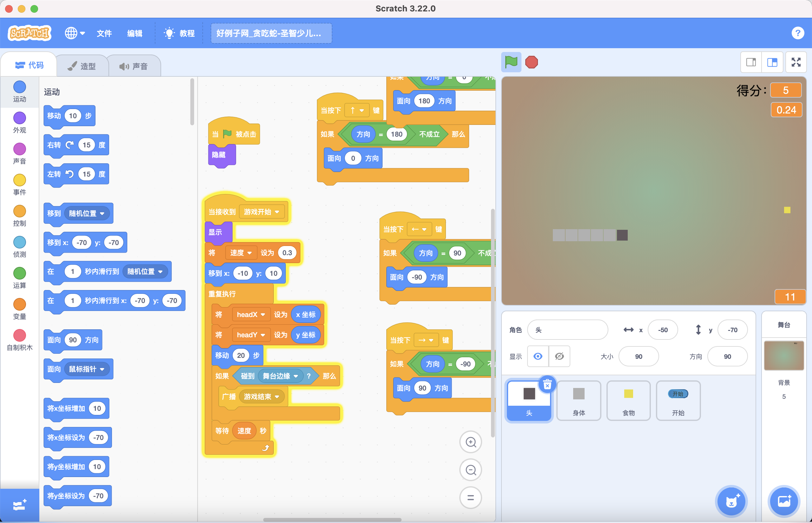Click the 大小 size field
Image resolution: width=812 pixels, height=523 pixels.
[x=638, y=356]
